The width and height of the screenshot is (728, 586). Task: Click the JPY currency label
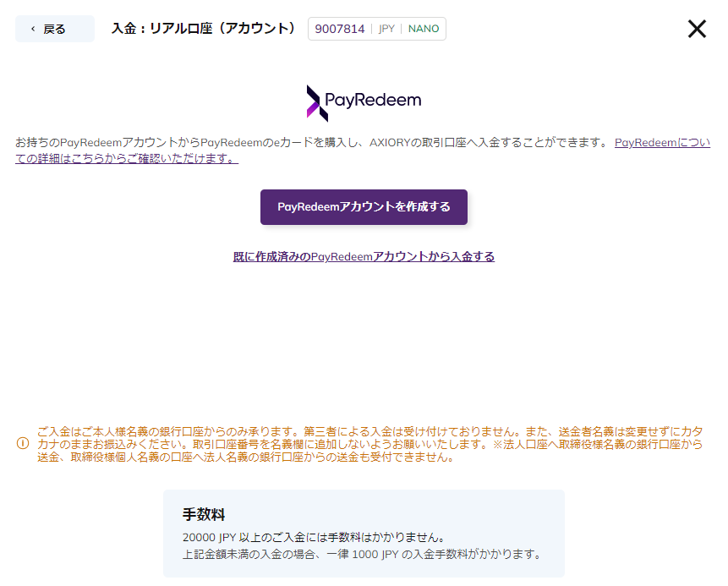coord(386,29)
